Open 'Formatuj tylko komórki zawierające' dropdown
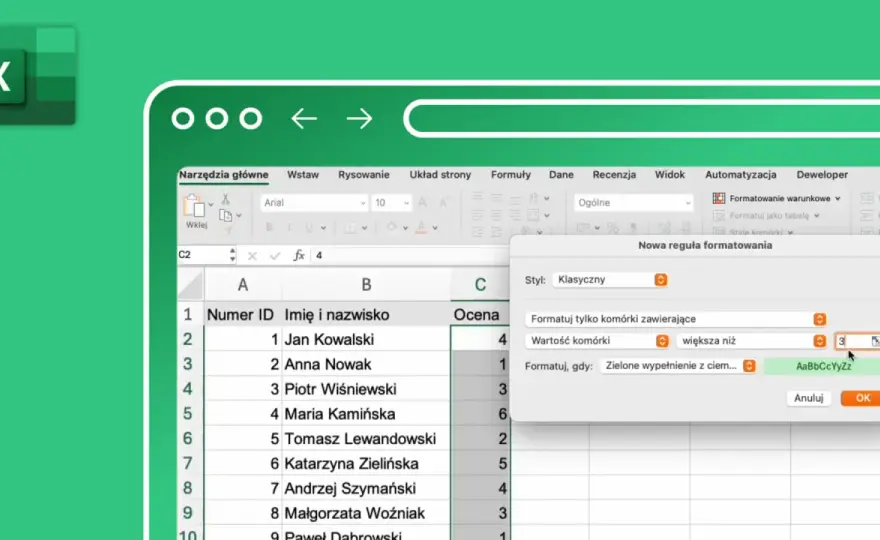This screenshot has height=540, width=880. point(676,319)
